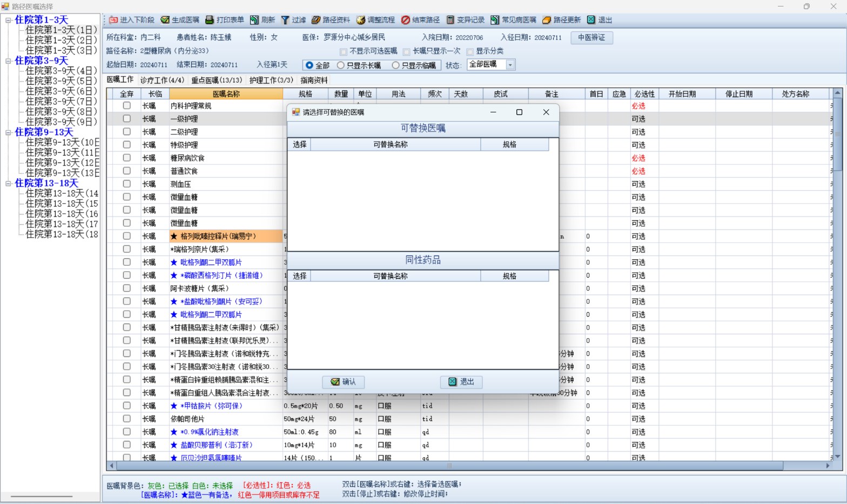
Task: Click the 依帕司他片 order name
Action: pos(187,419)
